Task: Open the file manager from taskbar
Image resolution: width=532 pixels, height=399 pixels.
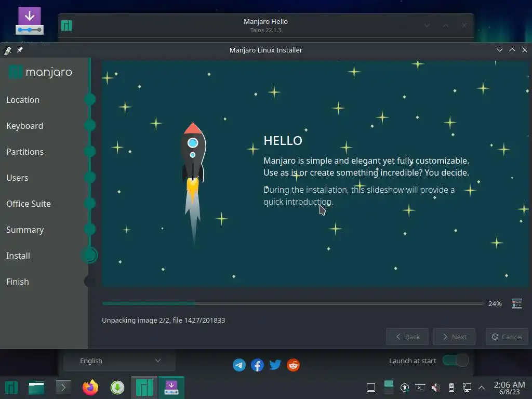Action: (x=36, y=388)
